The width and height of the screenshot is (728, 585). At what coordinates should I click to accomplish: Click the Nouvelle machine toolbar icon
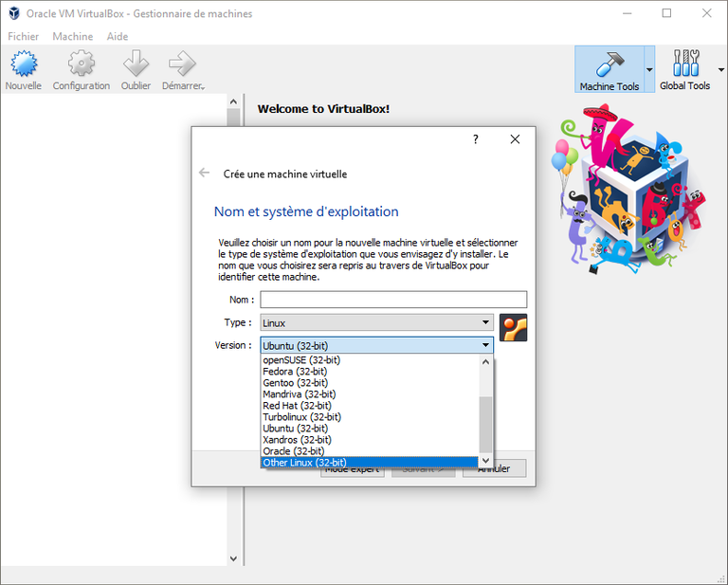[x=24, y=70]
